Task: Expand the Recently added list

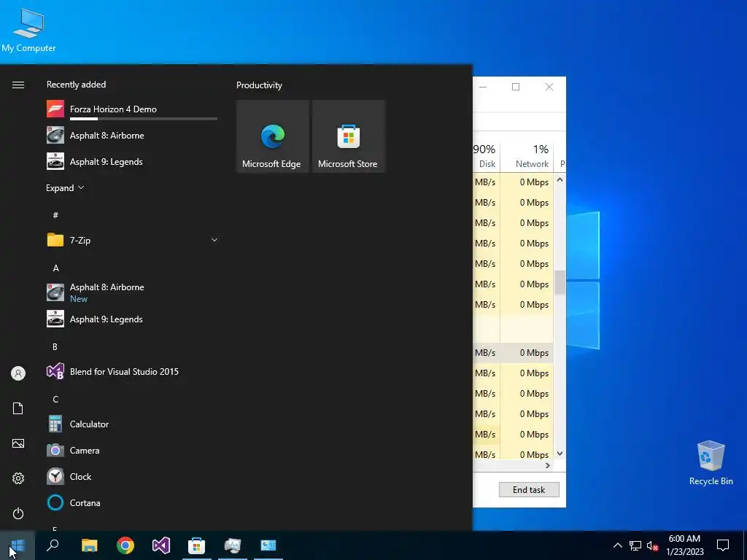Action: (65, 187)
